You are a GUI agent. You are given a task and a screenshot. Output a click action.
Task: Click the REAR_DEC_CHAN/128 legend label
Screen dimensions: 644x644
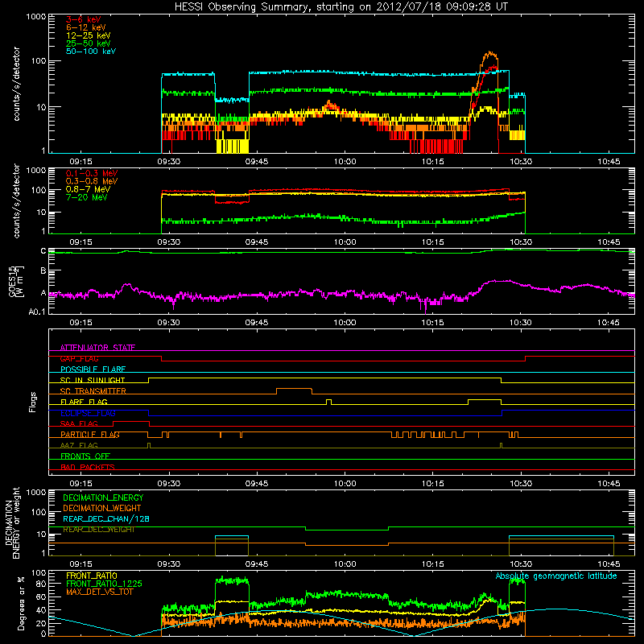[x=106, y=518]
